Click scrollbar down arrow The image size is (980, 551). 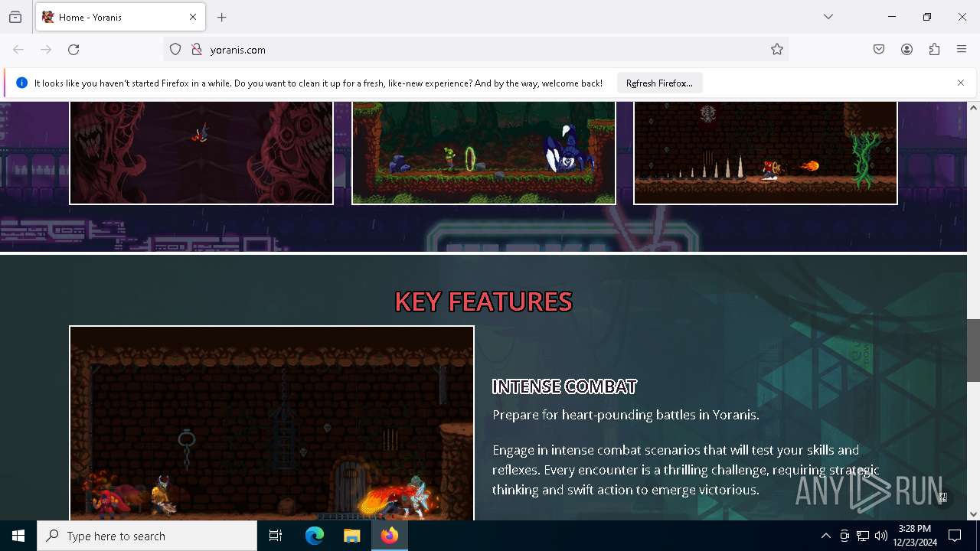click(973, 514)
